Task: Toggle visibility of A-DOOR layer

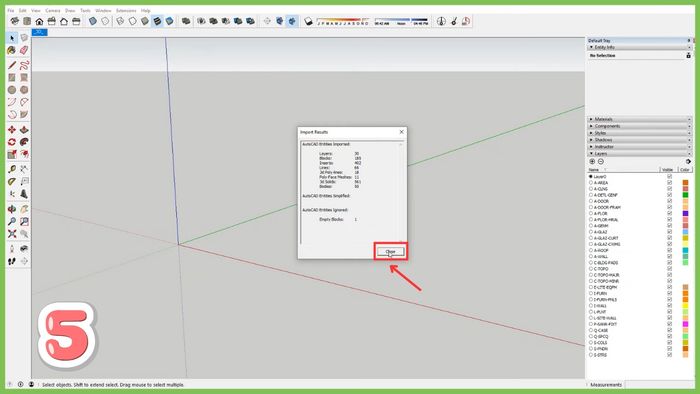Action: (x=669, y=201)
